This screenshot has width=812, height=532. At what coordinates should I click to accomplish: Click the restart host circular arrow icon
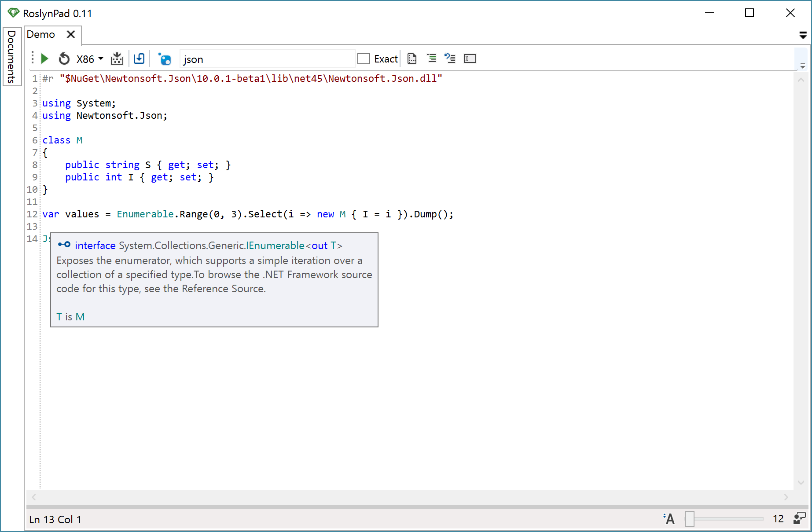pos(64,59)
